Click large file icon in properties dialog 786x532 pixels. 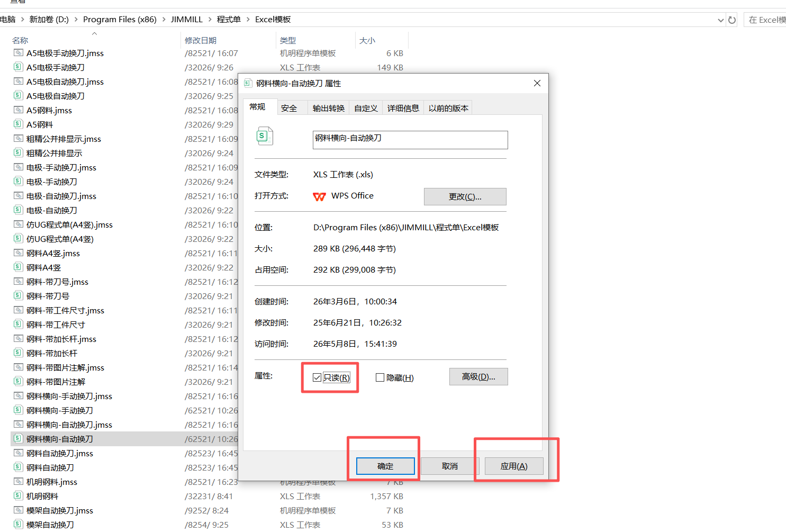(x=265, y=136)
